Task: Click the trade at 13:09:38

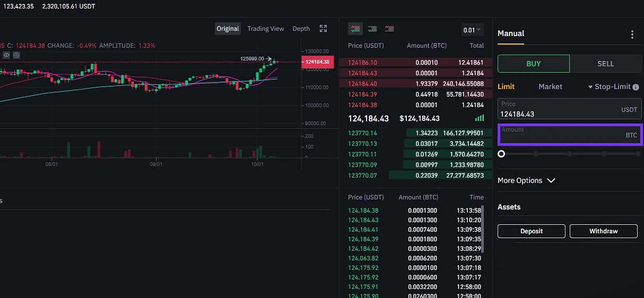Action: pyautogui.click(x=415, y=230)
